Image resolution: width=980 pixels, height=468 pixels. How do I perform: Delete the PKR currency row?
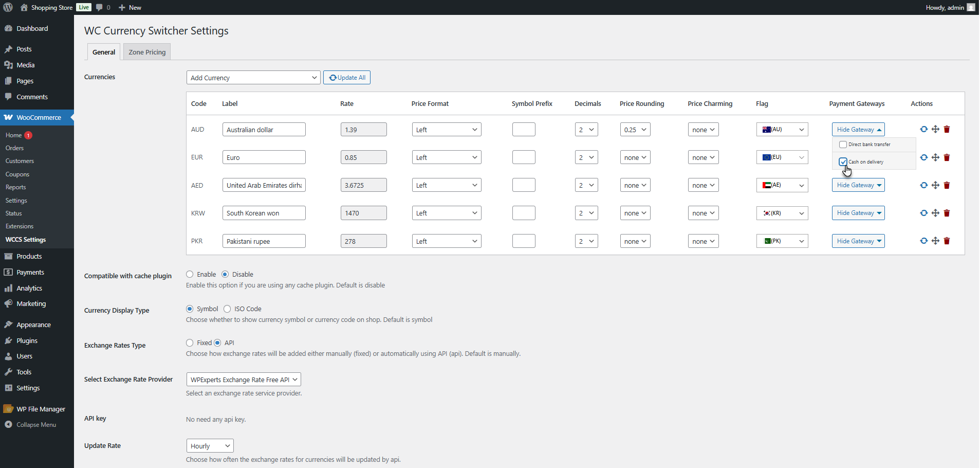(x=947, y=241)
